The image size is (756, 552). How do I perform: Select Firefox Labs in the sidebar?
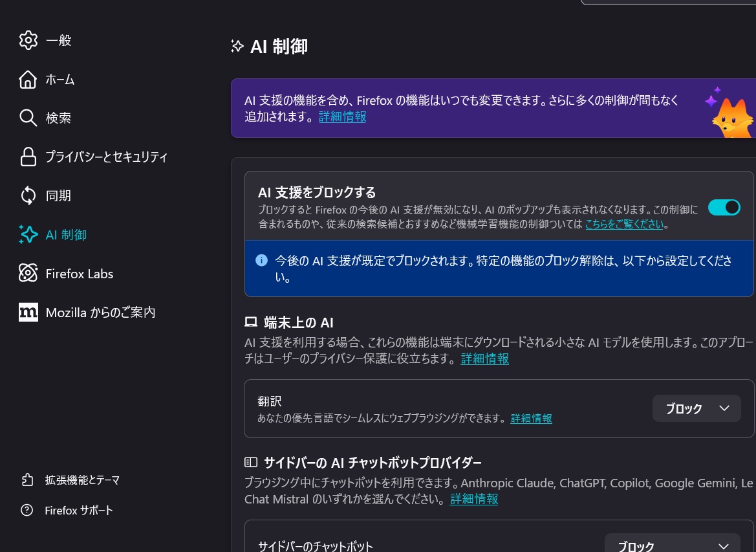tap(79, 273)
